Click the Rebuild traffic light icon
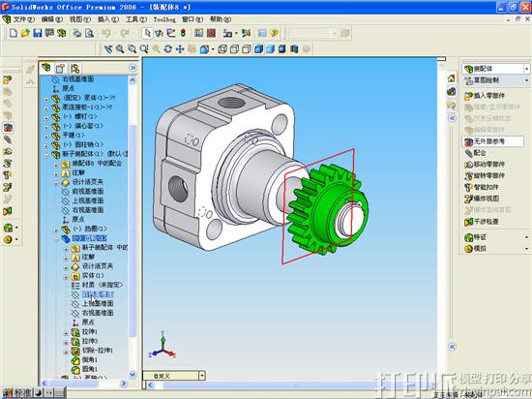532x399 pixels. coord(183,33)
